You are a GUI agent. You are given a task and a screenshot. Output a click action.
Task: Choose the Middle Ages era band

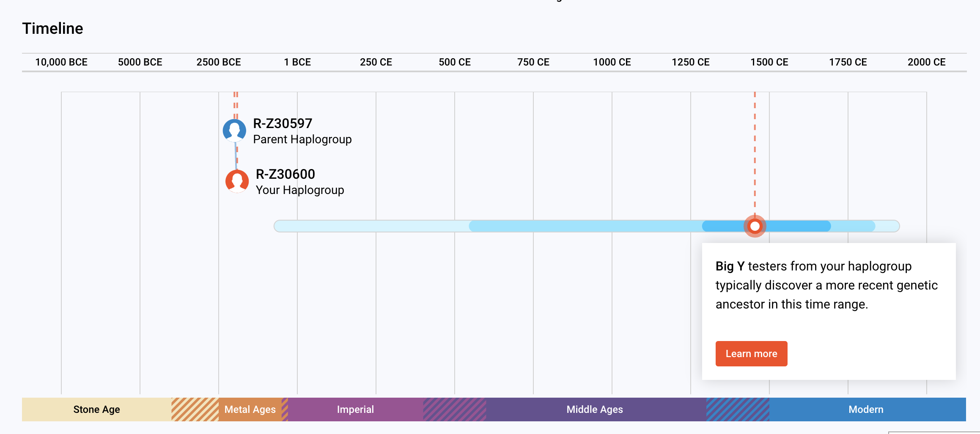tap(594, 409)
